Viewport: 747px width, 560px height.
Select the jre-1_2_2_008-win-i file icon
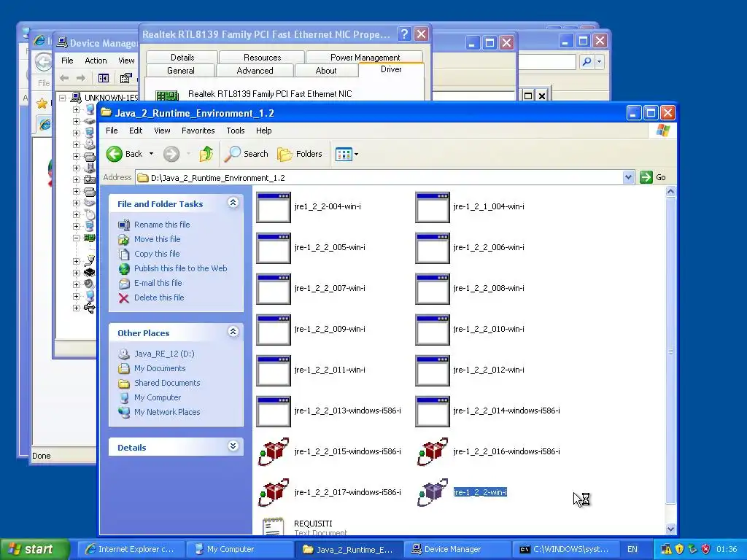433,289
